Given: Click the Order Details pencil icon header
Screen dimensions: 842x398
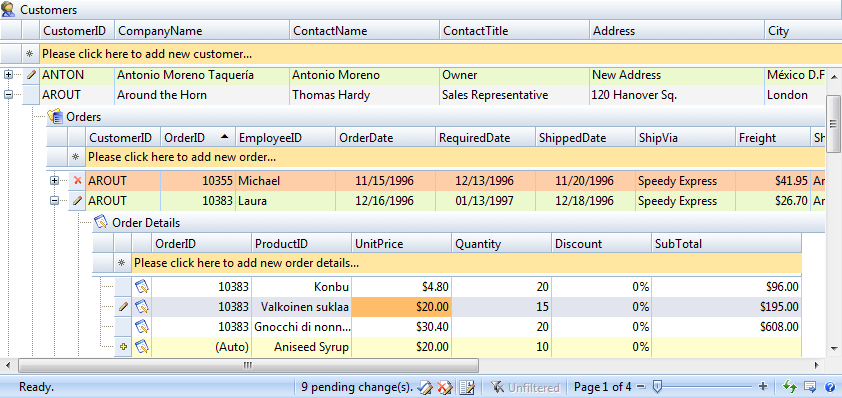Looking at the screenshot, I should point(101,222).
